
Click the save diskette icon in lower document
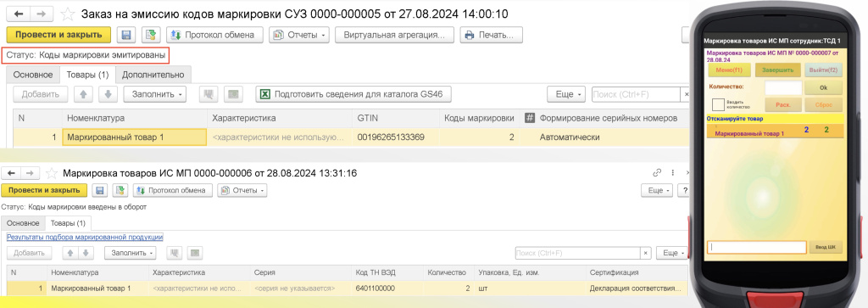100,190
